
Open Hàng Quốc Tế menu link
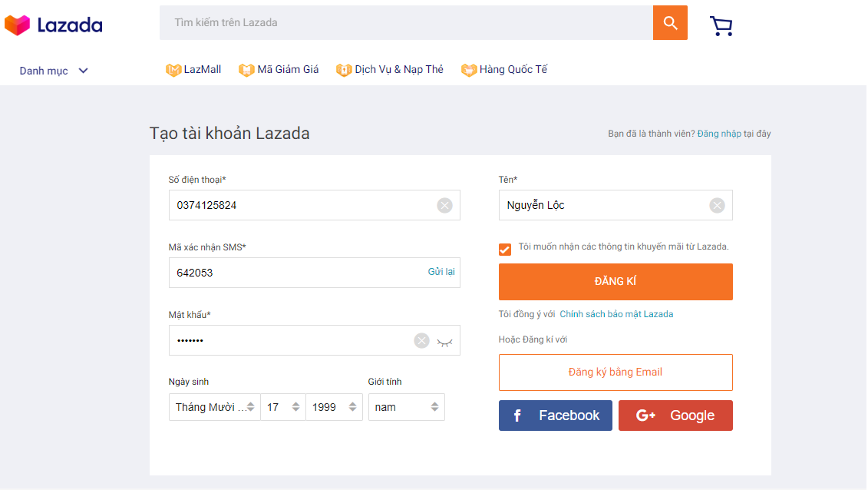point(513,69)
